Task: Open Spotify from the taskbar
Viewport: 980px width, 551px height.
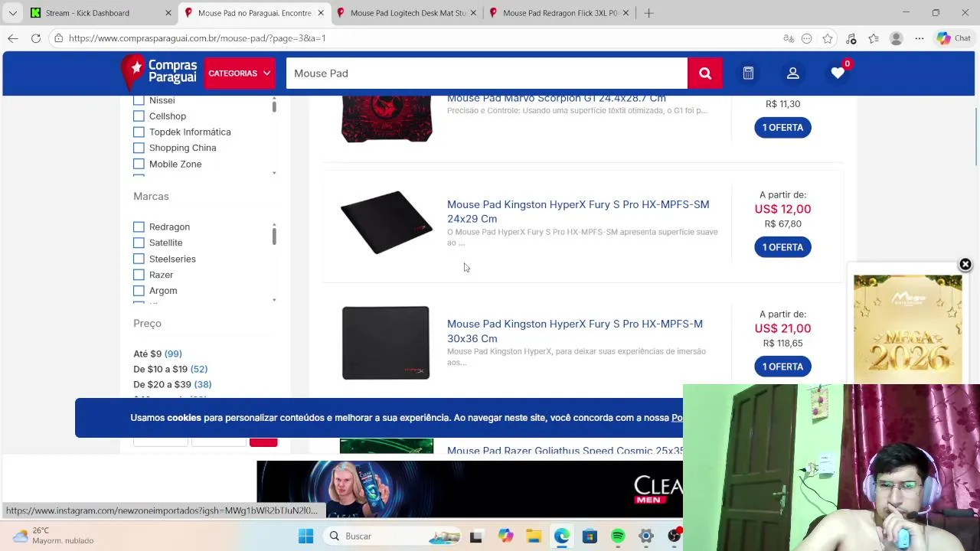Action: [x=618, y=536]
